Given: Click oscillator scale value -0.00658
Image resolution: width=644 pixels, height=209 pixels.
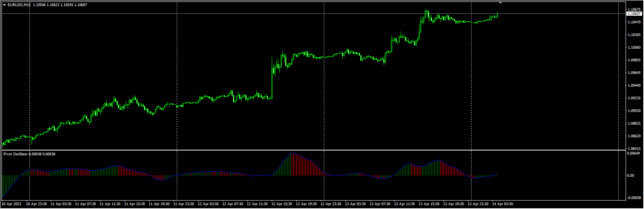Looking at the screenshot, I should coord(633,198).
